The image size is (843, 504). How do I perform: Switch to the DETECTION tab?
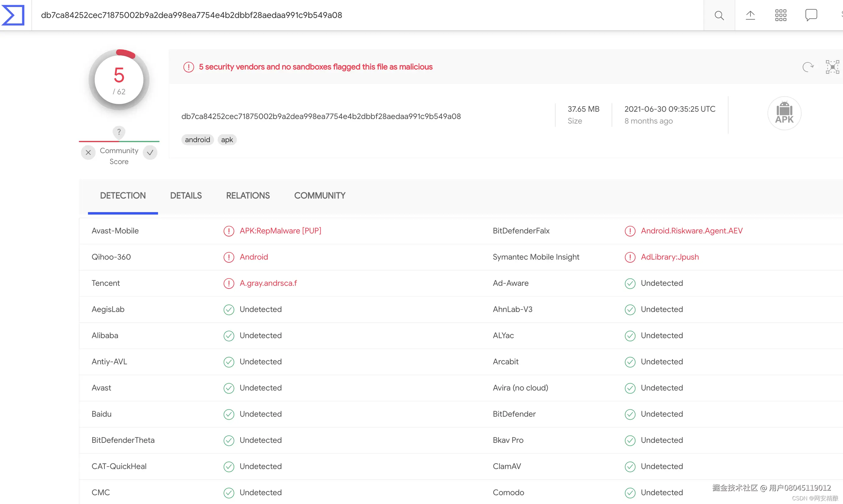123,196
